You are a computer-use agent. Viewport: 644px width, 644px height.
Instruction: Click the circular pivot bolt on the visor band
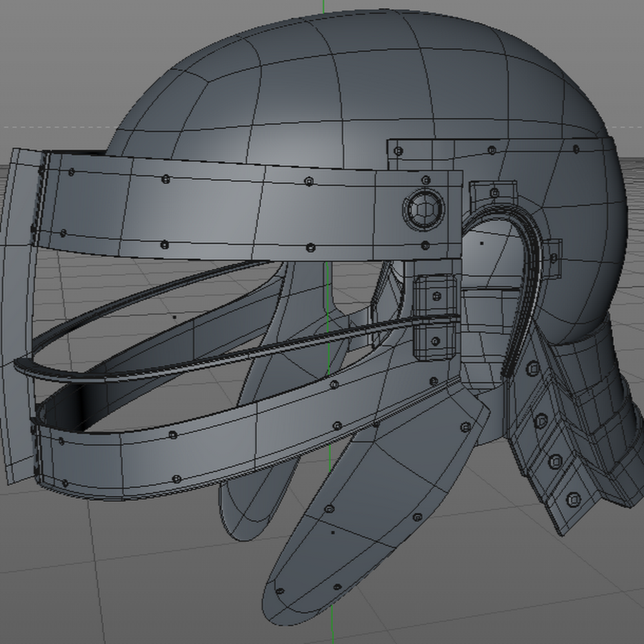423,210
